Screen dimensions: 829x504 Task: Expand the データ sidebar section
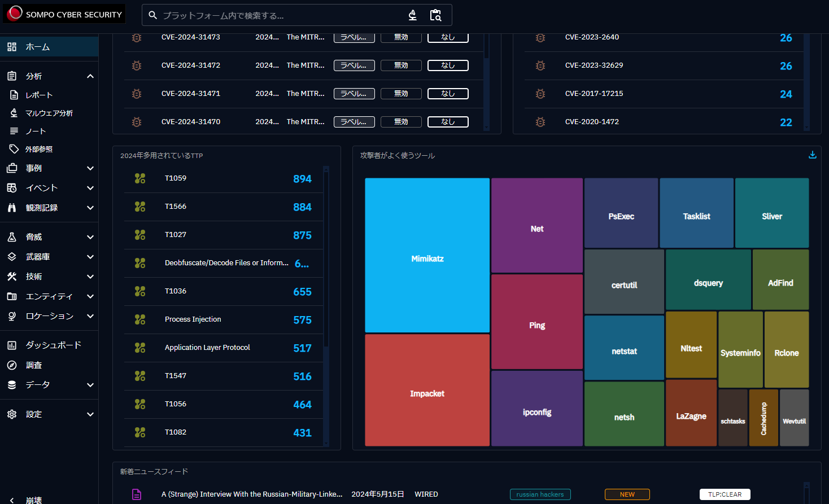90,385
